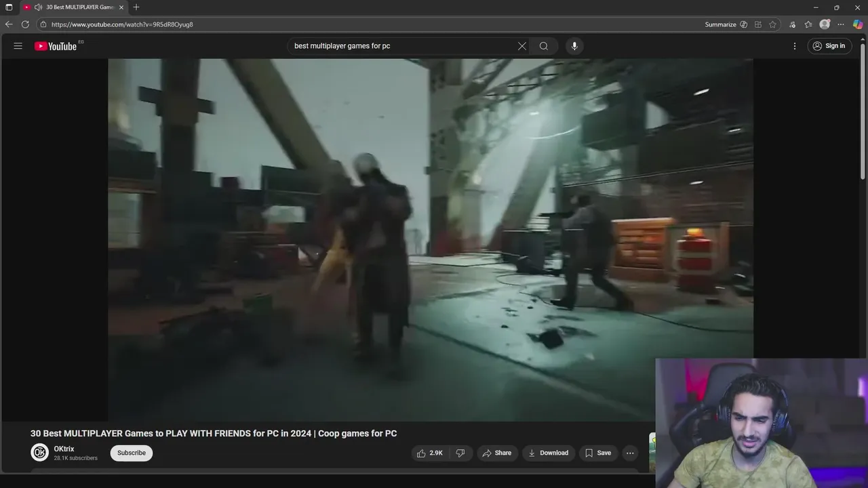Clear the search box text with X
Image resolution: width=868 pixels, height=488 pixels.
[522, 46]
